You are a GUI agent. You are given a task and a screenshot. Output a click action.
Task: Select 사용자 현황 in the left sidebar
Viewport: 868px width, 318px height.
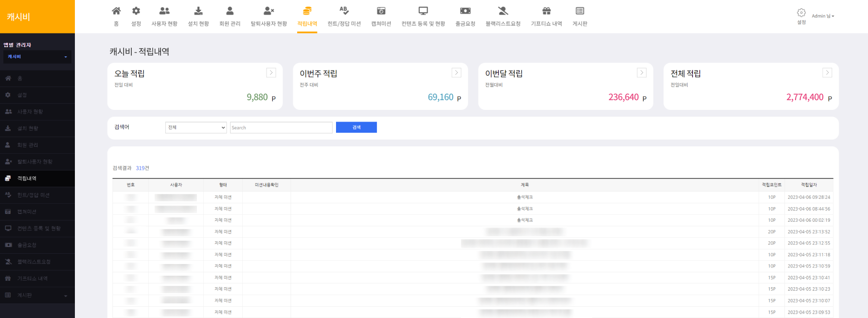pyautogui.click(x=37, y=112)
